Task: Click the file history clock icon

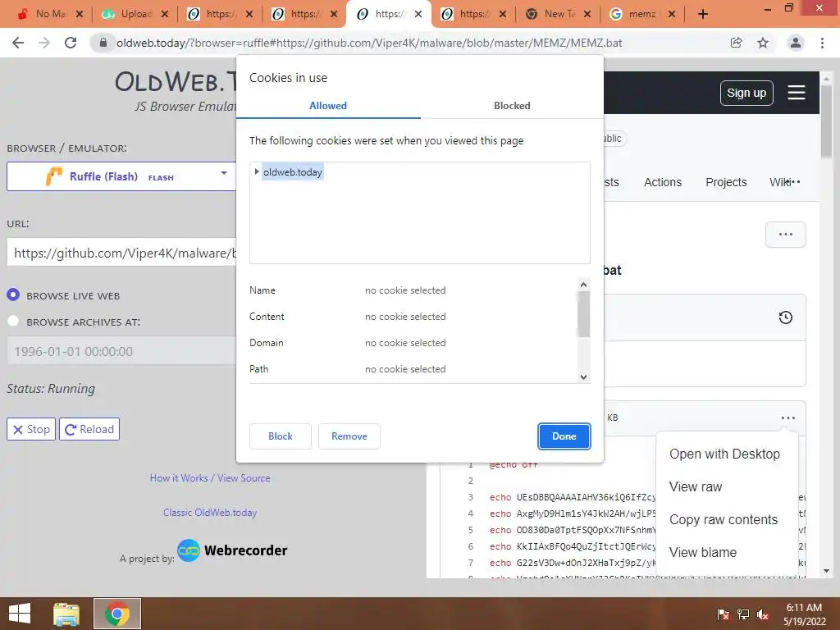Action: point(785,317)
